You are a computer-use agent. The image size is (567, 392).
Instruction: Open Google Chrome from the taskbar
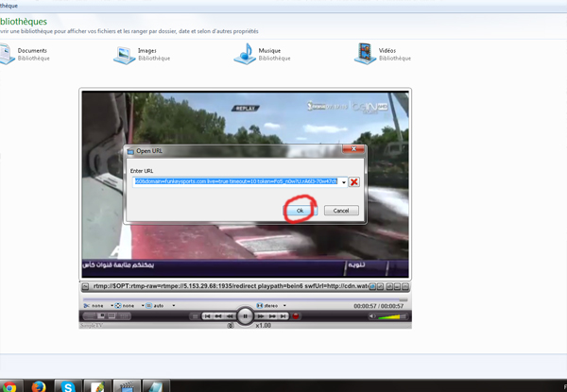9,386
